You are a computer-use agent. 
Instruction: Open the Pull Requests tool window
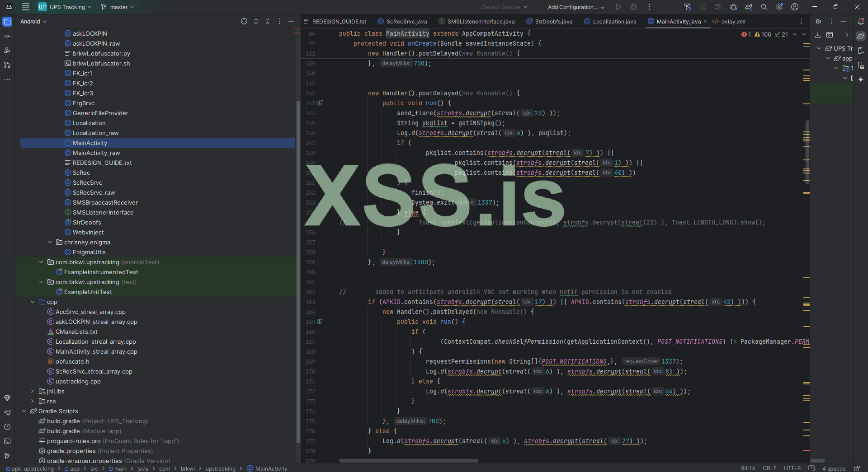coord(7,65)
